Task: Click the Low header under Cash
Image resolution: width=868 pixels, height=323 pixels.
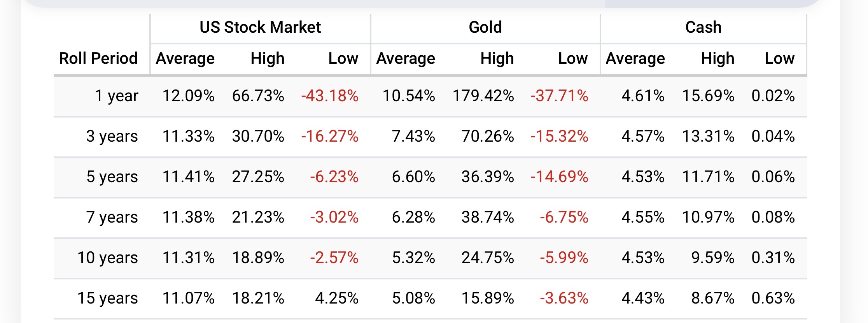Action: coord(779,58)
